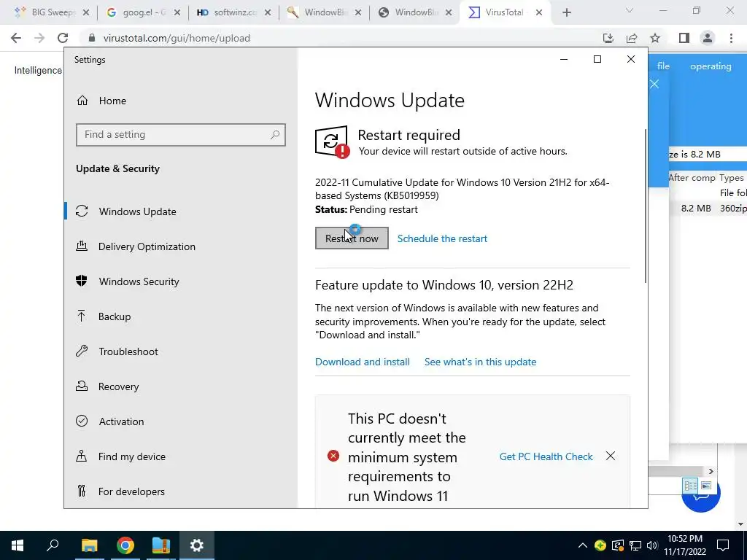Screen dimensions: 747x560
Task: Click the Settings gear taskbar icon
Action: 197,545
